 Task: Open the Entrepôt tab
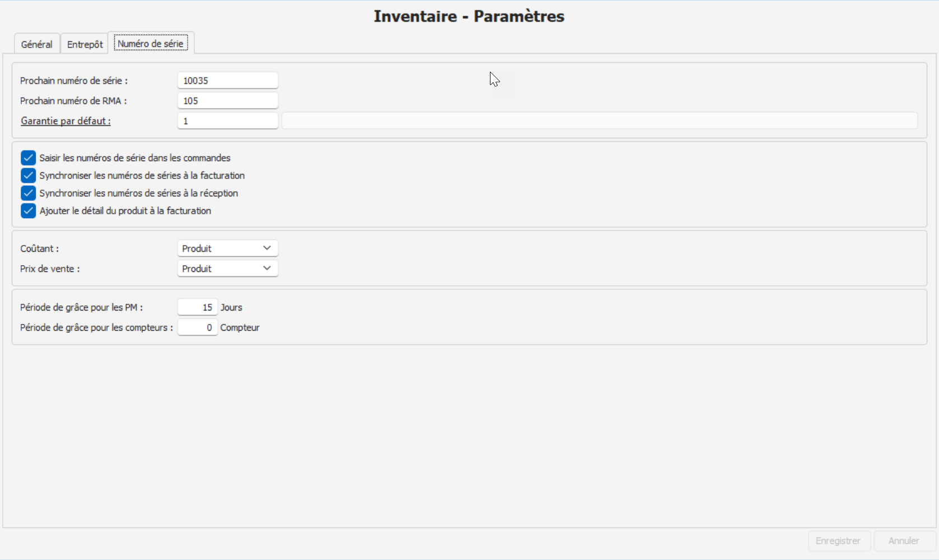point(85,44)
